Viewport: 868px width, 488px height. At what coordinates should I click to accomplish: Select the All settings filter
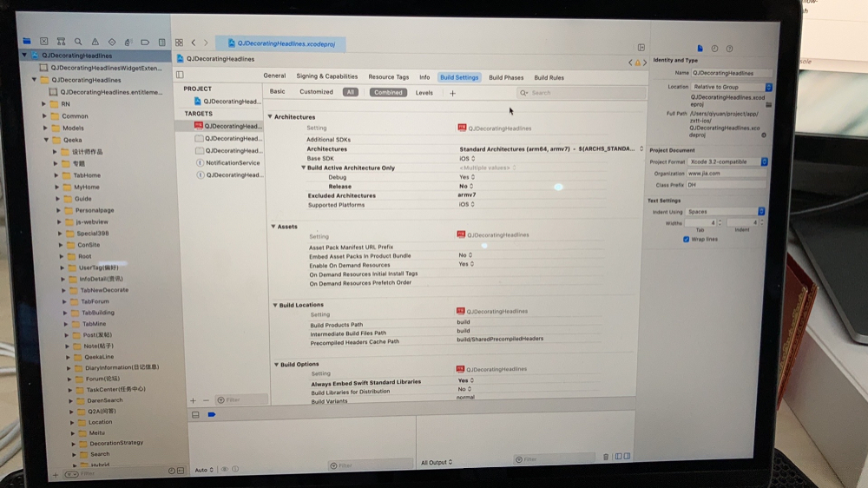tap(351, 92)
